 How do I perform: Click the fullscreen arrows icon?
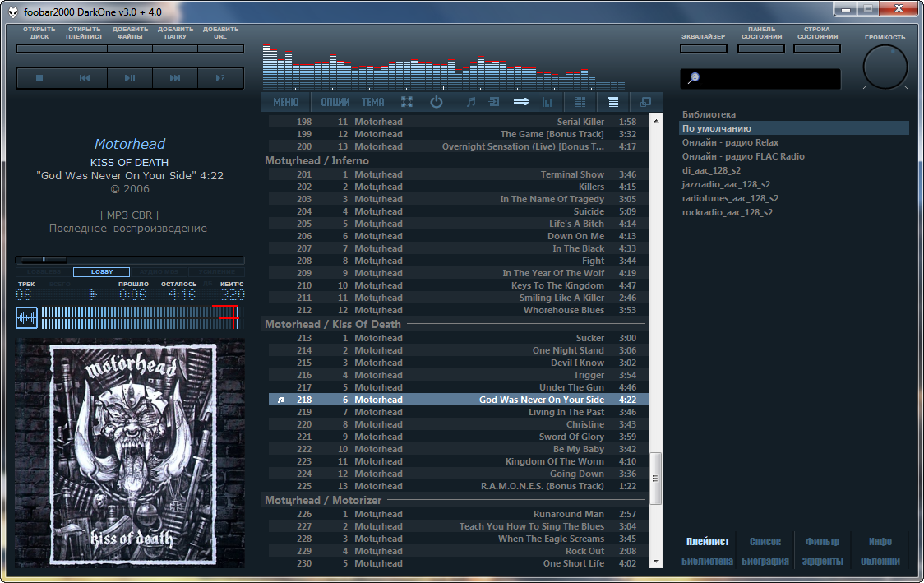click(407, 102)
